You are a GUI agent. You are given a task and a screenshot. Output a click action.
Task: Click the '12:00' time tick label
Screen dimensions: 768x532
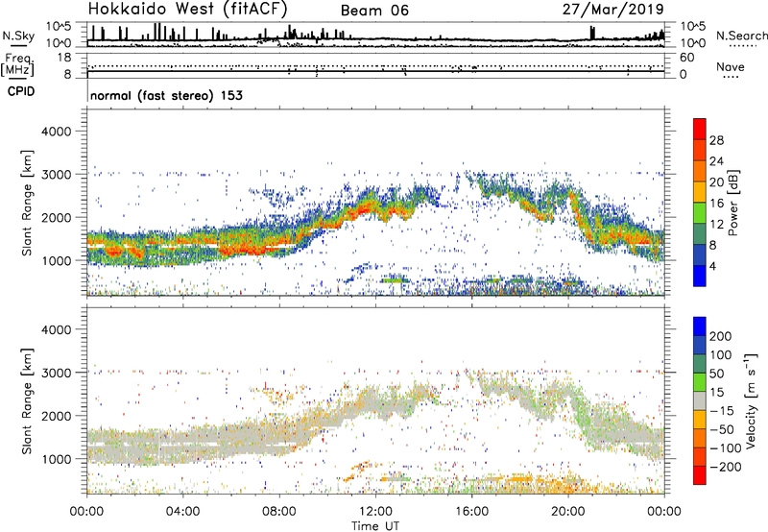[375, 512]
